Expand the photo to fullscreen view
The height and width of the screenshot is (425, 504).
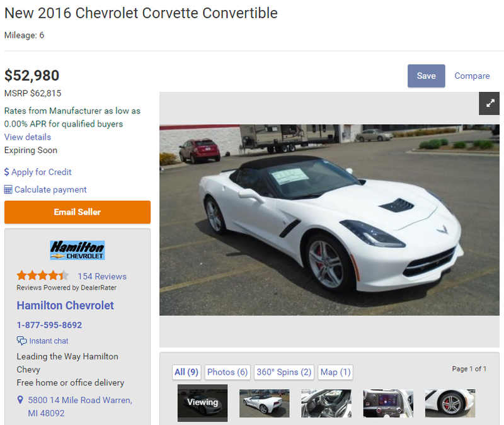click(x=490, y=103)
